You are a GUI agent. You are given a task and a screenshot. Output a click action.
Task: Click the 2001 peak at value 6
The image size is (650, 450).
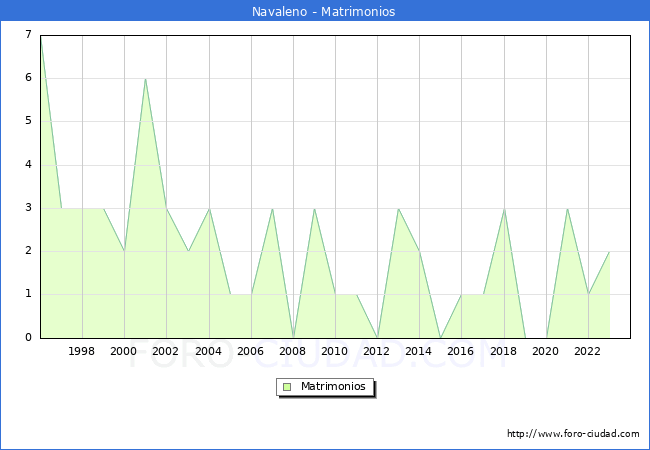coord(145,79)
